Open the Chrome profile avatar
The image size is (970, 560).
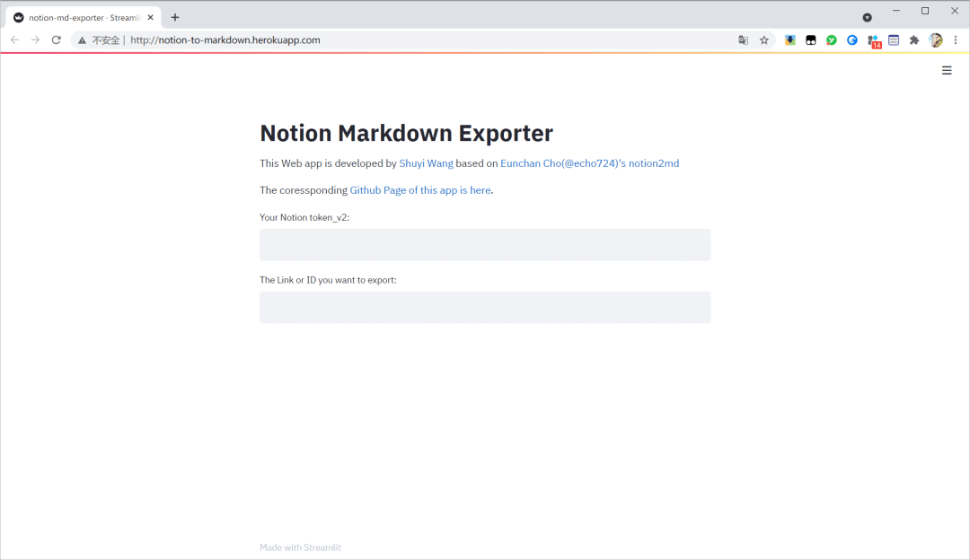coord(935,40)
